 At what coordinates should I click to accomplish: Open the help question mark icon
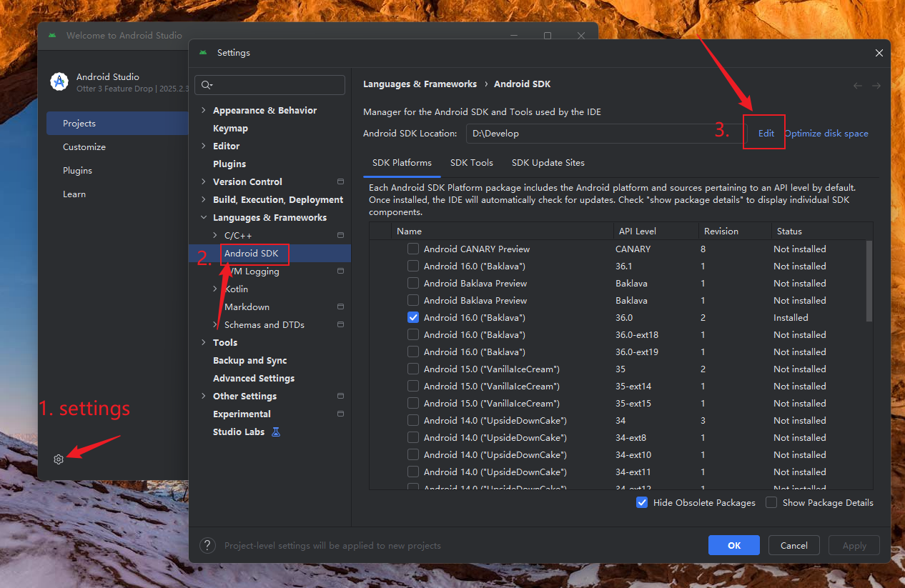tap(207, 545)
